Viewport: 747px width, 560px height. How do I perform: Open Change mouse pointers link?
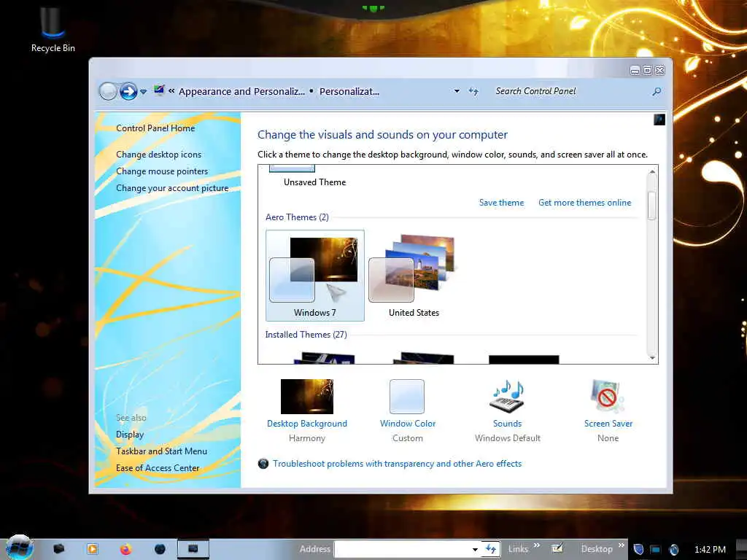(x=162, y=171)
